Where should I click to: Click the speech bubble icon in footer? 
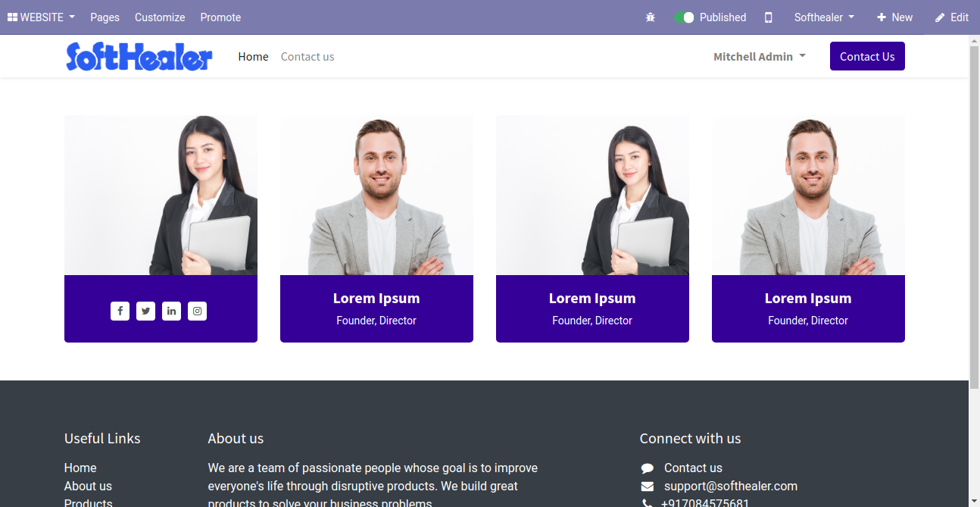click(x=647, y=468)
